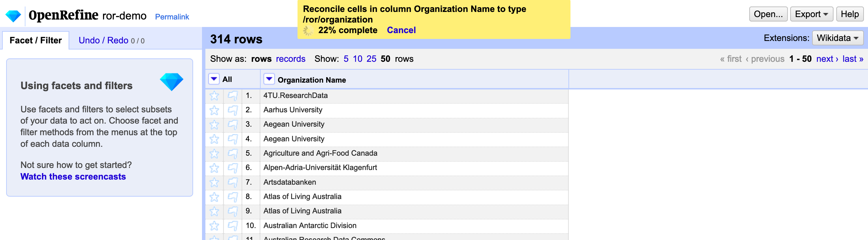Viewport: 868px width, 240px height.
Task: Flag row 8 Atlas of Living Australia
Action: click(x=233, y=197)
